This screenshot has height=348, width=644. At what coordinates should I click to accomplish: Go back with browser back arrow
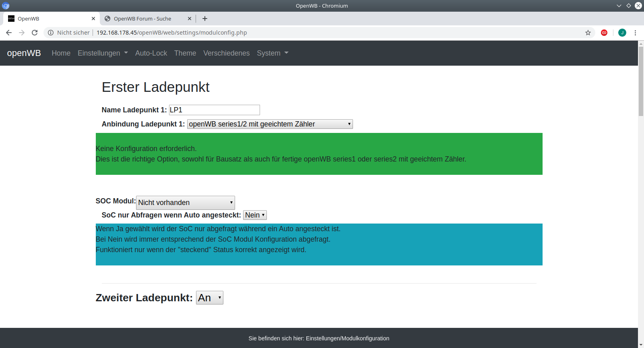9,33
